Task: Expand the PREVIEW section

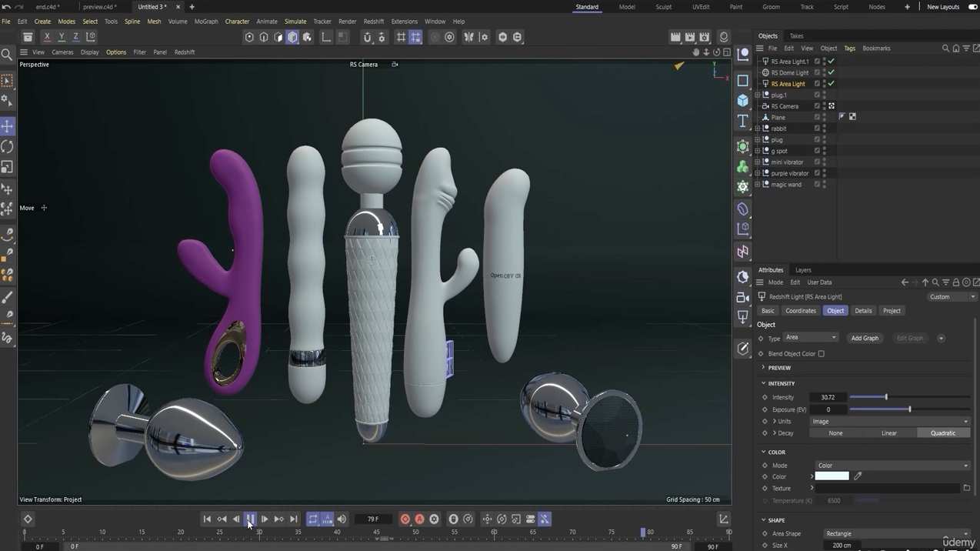Action: 778,368
